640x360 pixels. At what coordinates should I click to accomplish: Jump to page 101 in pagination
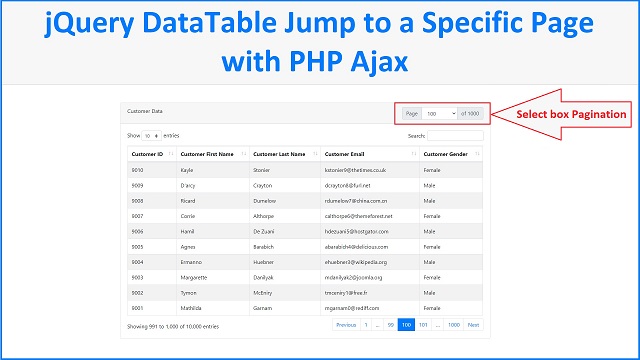(423, 325)
